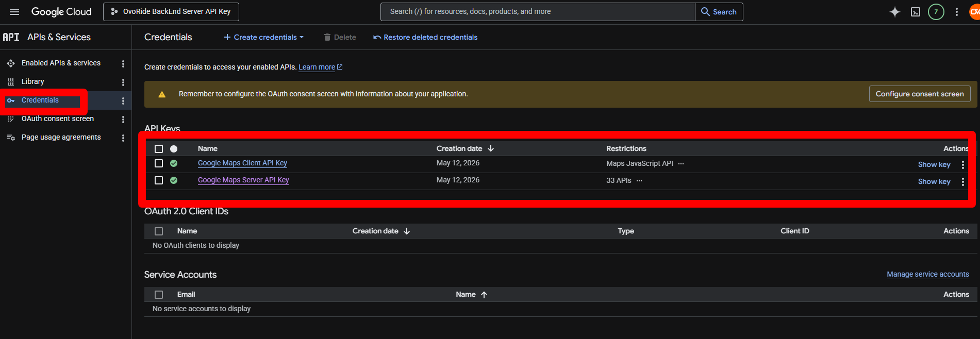Viewport: 980px width, 339px height.
Task: Open OAuth consent screen page
Action: 58,118
